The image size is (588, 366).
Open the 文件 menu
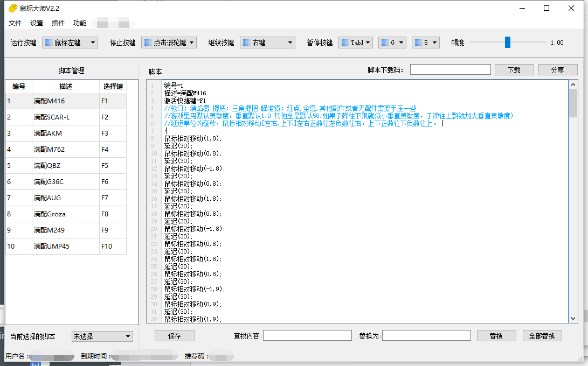(x=15, y=23)
